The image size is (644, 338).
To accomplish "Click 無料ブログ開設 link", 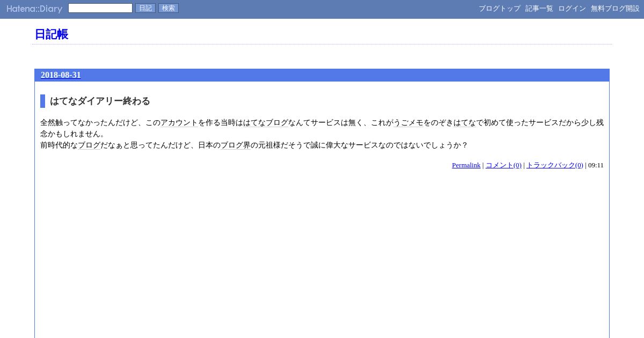I will point(615,9).
